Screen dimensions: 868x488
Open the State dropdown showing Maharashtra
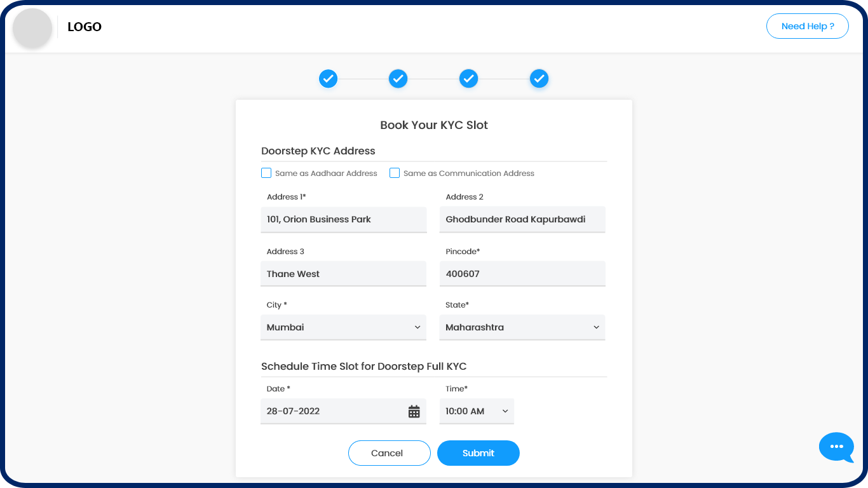point(522,327)
